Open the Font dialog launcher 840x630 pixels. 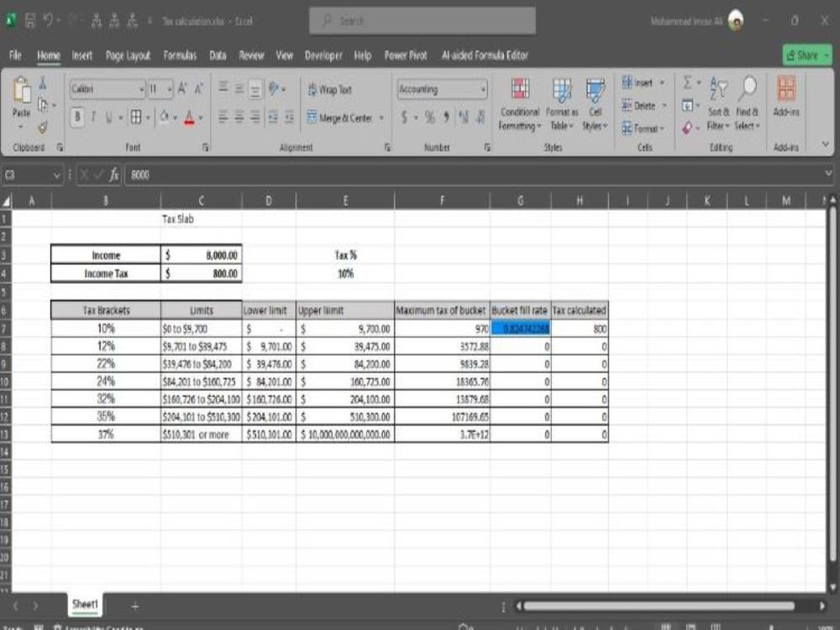coord(205,147)
